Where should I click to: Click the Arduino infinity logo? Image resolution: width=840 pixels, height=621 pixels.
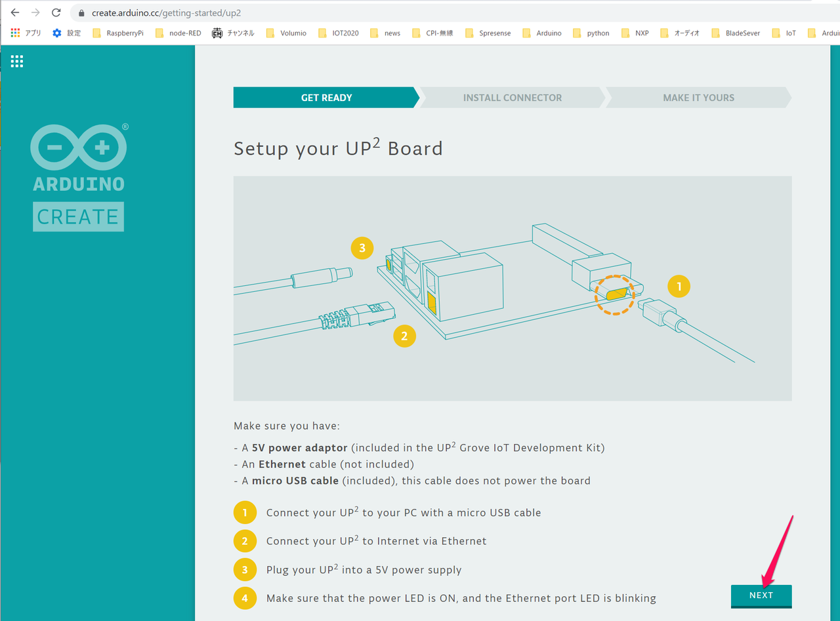coord(79,148)
